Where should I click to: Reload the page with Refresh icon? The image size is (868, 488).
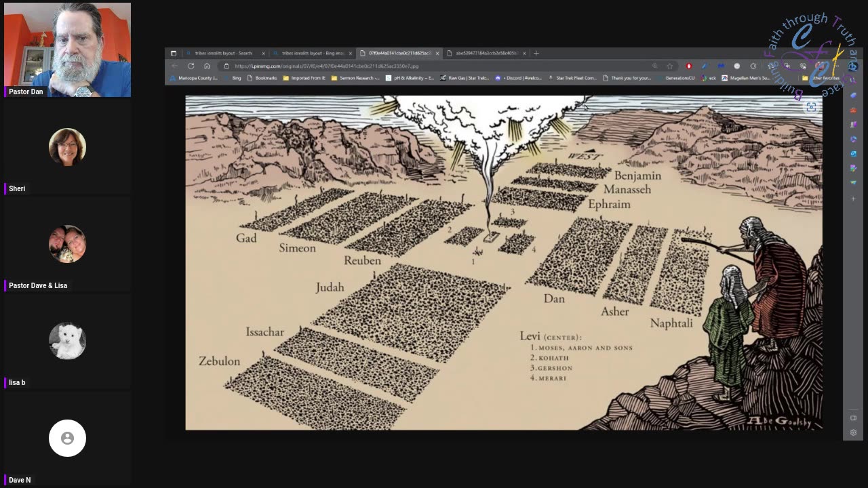pyautogui.click(x=191, y=66)
